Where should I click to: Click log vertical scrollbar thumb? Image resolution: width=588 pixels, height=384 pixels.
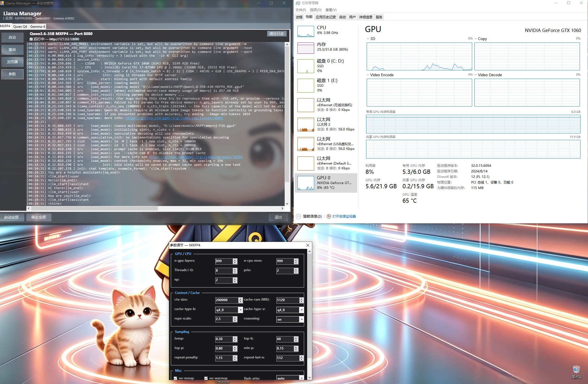point(287,114)
